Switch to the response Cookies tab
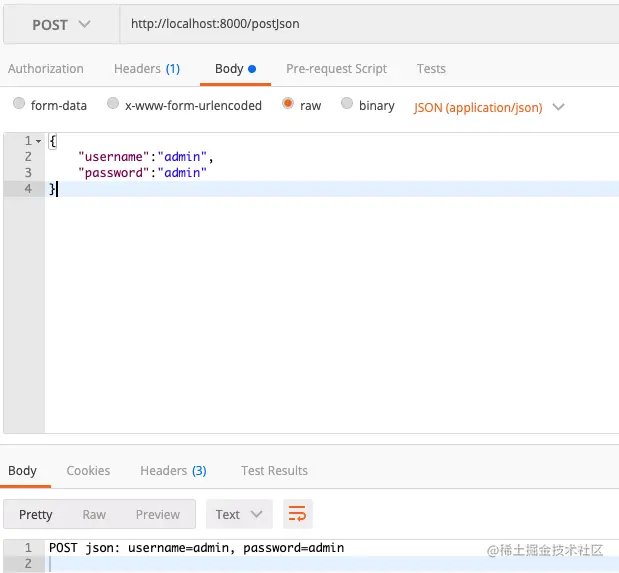Viewport: 619px width, 573px height. (88, 471)
